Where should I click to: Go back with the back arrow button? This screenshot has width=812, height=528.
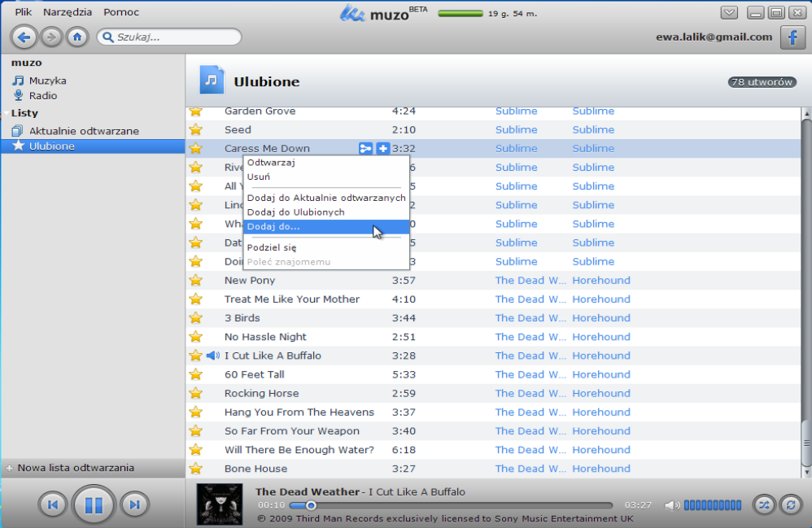pos(24,37)
